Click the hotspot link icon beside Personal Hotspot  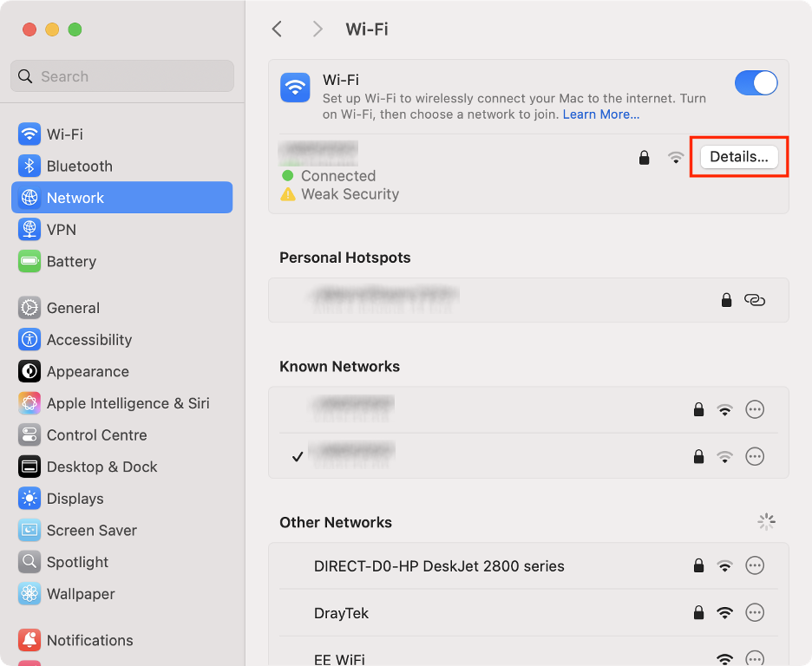pyautogui.click(x=755, y=300)
